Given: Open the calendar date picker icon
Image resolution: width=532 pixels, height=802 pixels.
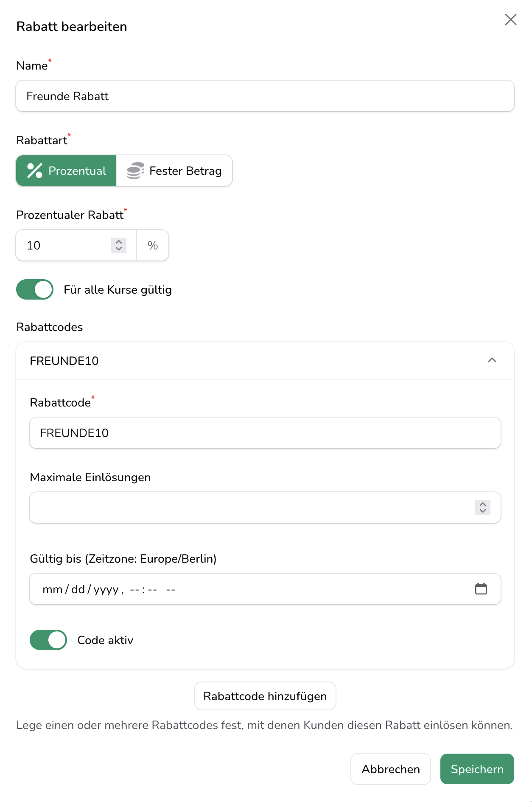Looking at the screenshot, I should (481, 589).
